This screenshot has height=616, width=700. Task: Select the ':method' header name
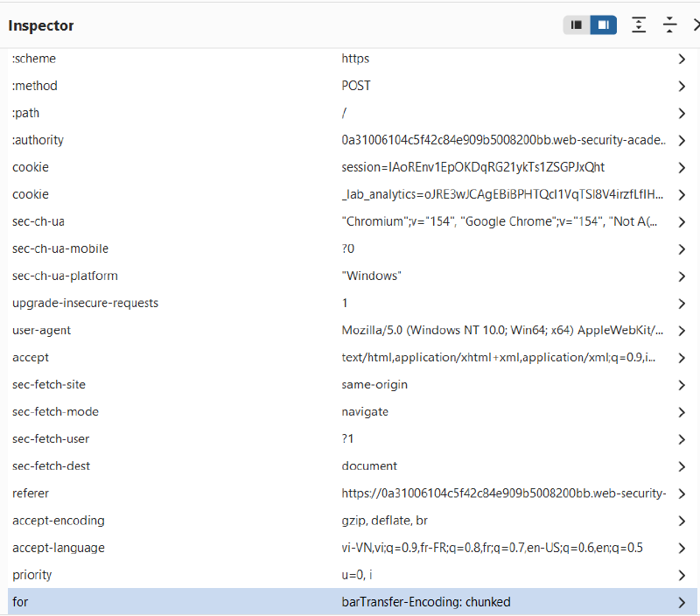coord(35,86)
